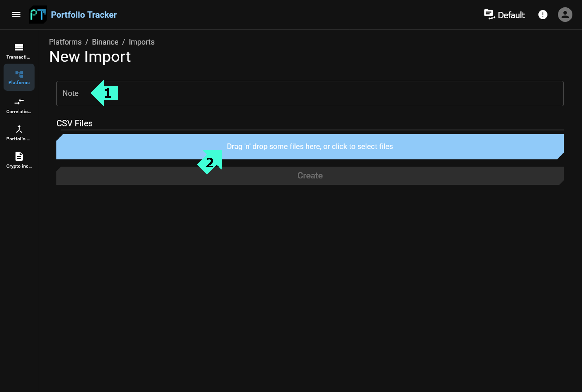Select Platforms in the sidebar
582x392 pixels.
pos(19,77)
